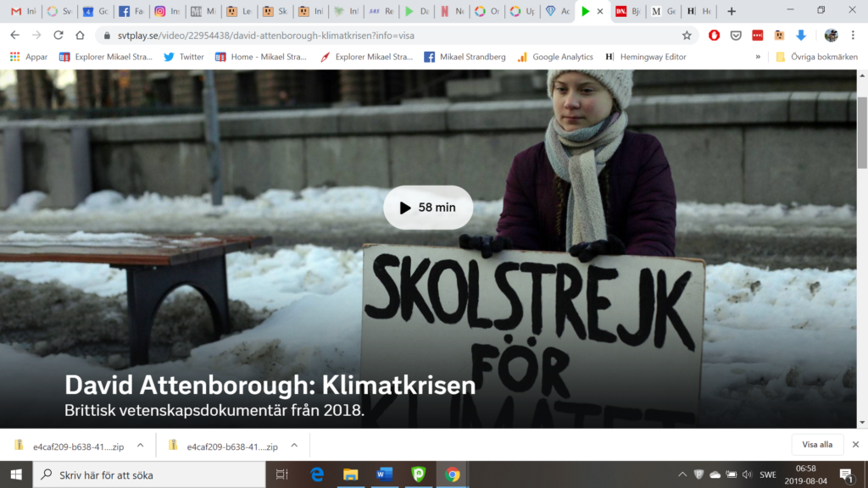Open Task View on the taskbar
868x488 pixels.
pos(282,474)
